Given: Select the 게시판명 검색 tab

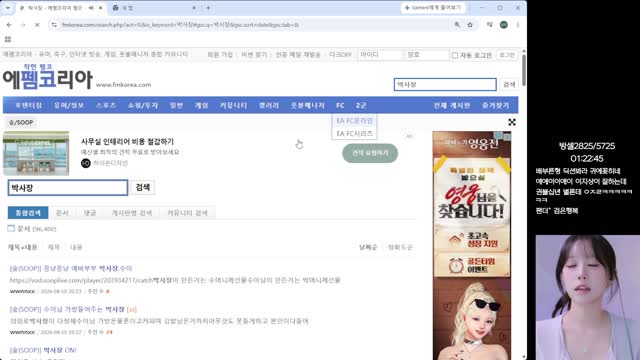Looking at the screenshot, I should click(132, 213).
